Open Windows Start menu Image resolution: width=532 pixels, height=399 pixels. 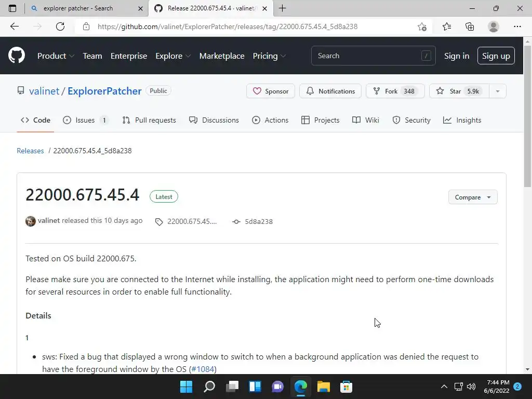[x=186, y=387]
